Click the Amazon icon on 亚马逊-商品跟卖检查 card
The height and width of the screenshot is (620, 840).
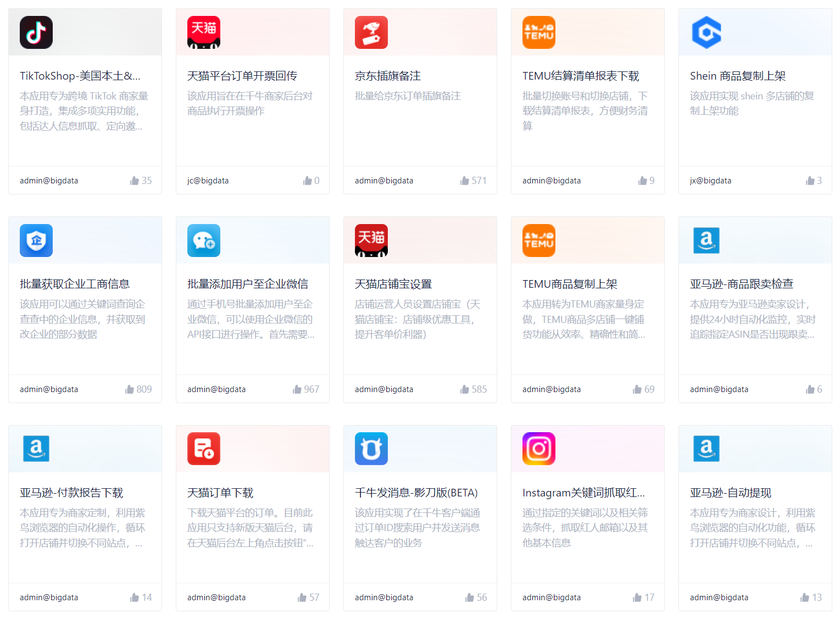coord(707,241)
